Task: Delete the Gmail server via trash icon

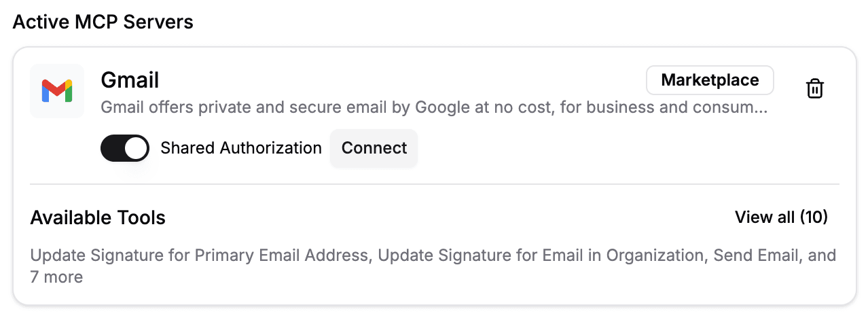Action: [x=814, y=89]
